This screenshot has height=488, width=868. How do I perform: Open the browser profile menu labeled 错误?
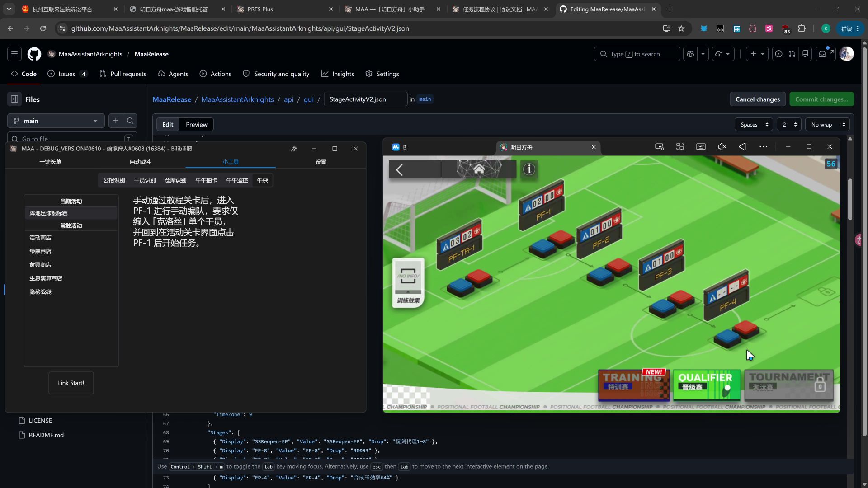point(849,28)
